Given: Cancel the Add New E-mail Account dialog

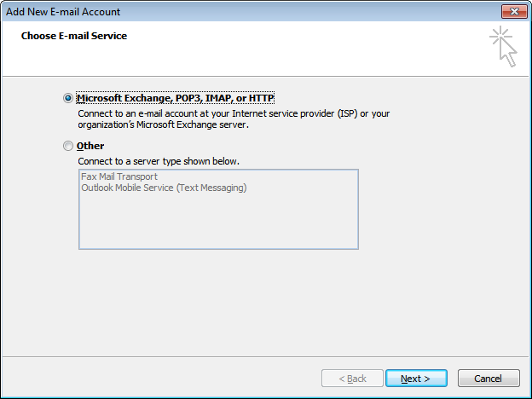Looking at the screenshot, I should [489, 379].
